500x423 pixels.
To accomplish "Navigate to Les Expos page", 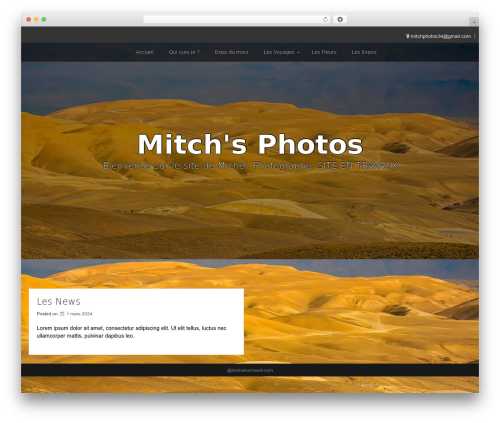I will click(x=364, y=52).
